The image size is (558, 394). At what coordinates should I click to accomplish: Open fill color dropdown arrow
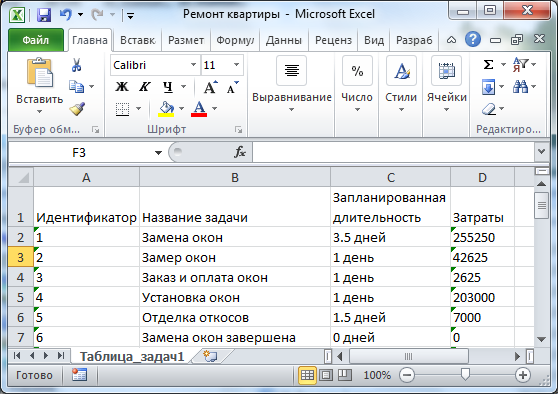coord(181,109)
